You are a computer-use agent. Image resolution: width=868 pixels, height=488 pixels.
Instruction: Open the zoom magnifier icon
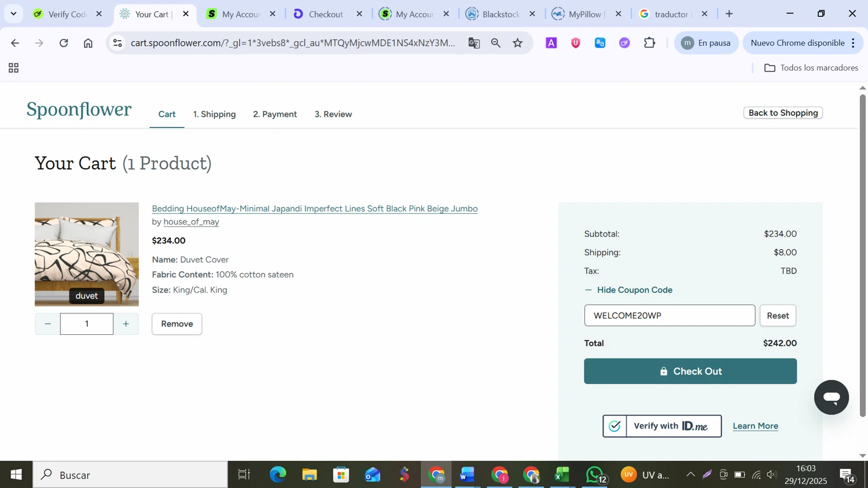(x=496, y=43)
